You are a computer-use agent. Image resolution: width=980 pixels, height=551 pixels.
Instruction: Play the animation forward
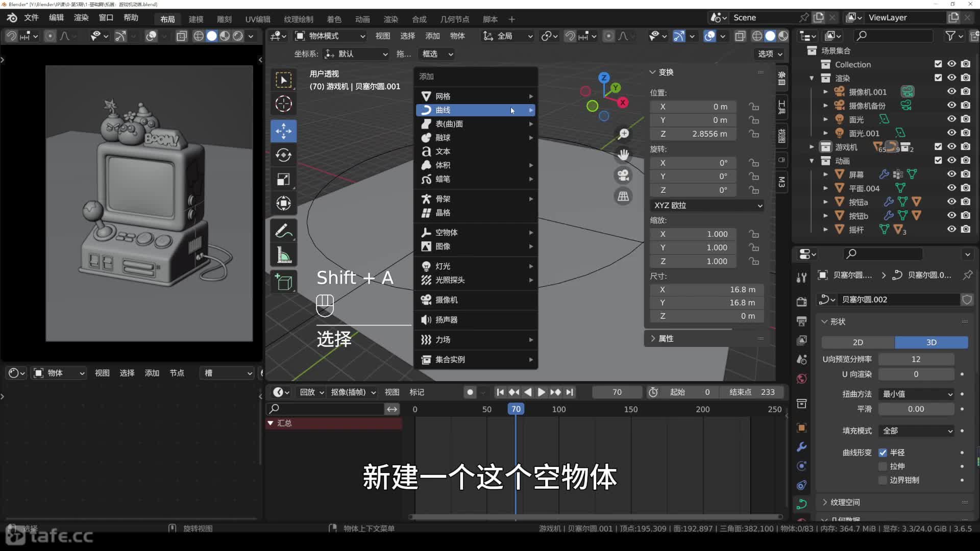tap(542, 392)
